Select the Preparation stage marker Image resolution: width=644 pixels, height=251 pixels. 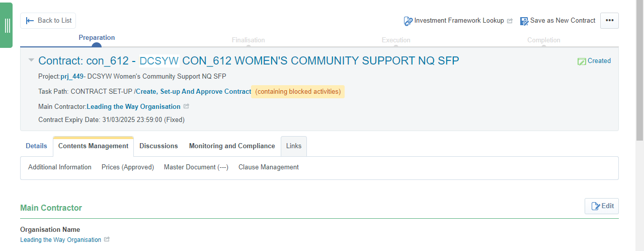(x=97, y=45)
